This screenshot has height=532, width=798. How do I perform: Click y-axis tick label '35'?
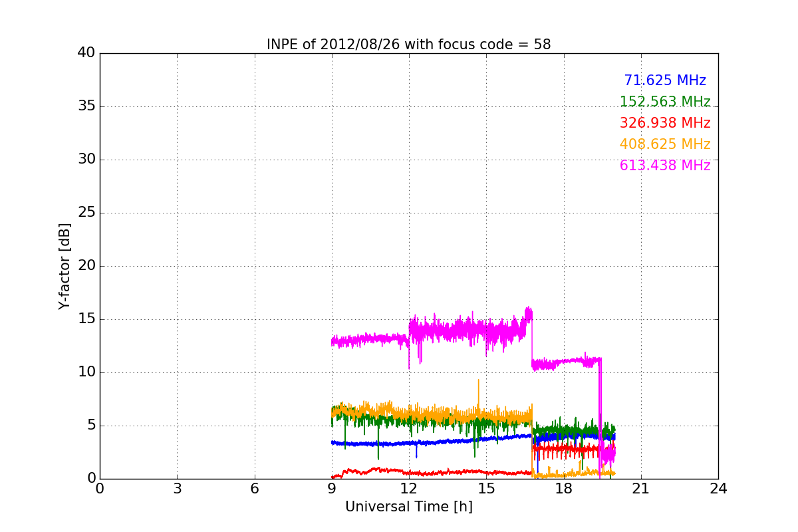[x=86, y=106]
